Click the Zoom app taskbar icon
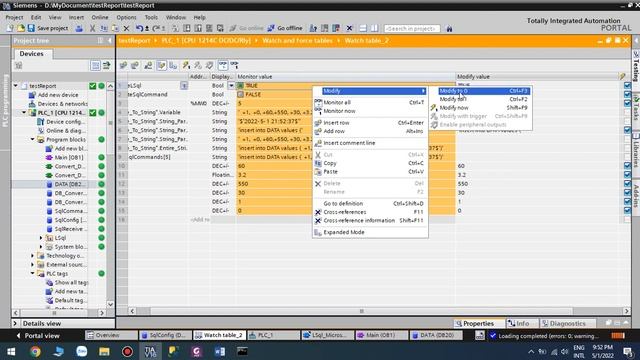The width and height of the screenshot is (640, 360). point(82,351)
